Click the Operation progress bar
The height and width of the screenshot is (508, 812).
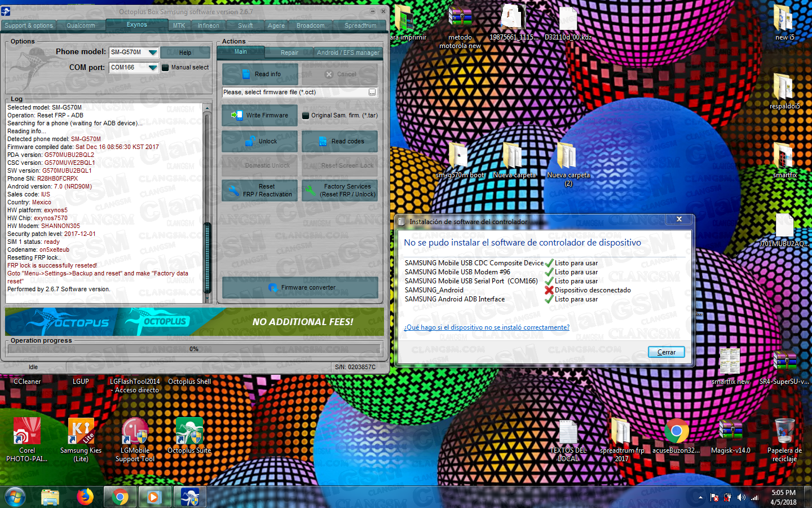tap(194, 349)
